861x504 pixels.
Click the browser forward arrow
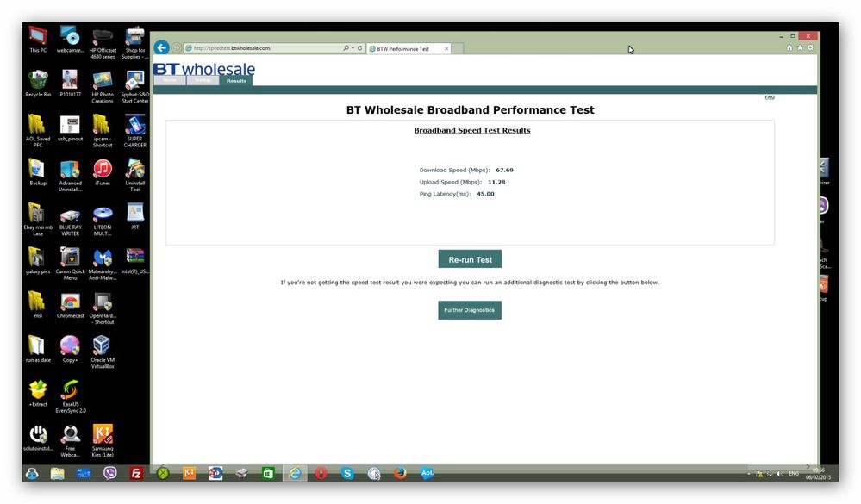(x=177, y=47)
